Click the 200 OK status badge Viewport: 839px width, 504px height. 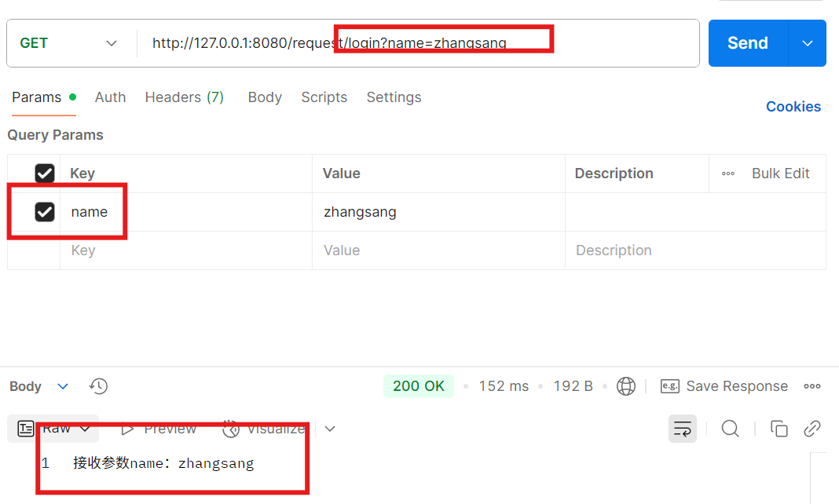(419, 386)
